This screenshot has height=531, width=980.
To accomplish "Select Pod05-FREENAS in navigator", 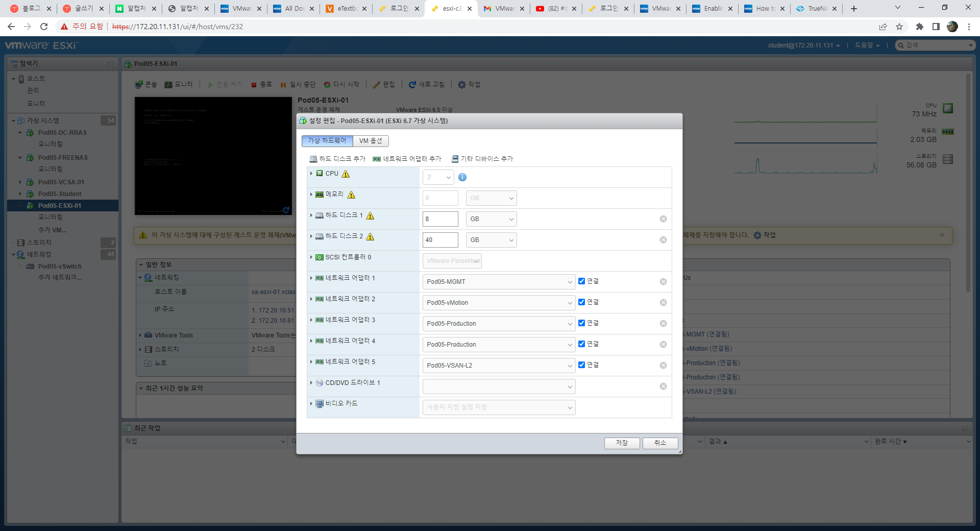I will pyautogui.click(x=63, y=158).
